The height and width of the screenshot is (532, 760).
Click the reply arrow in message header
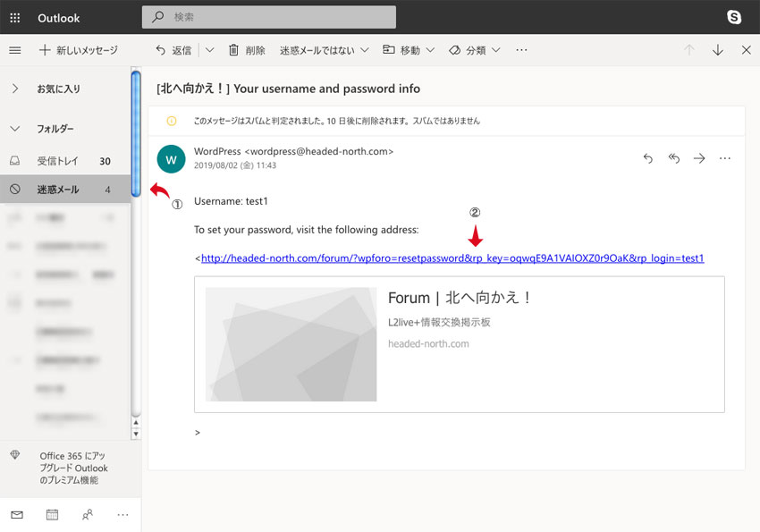[648, 158]
